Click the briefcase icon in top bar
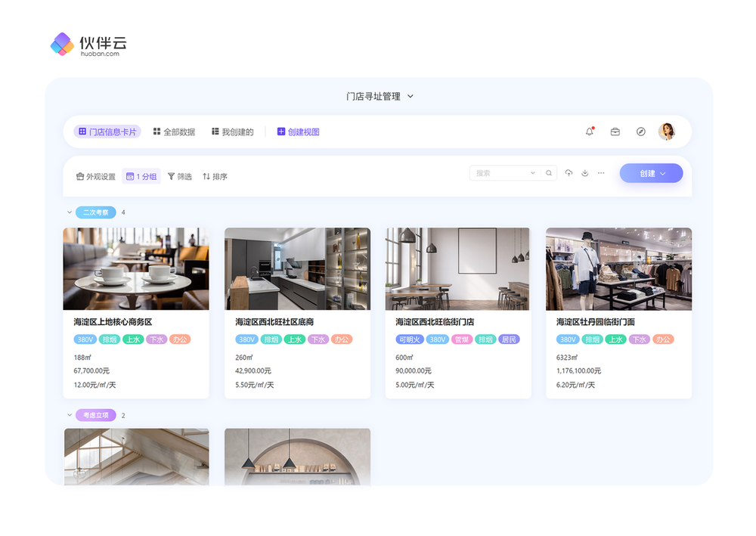Viewport: 756px width, 536px height. (615, 132)
